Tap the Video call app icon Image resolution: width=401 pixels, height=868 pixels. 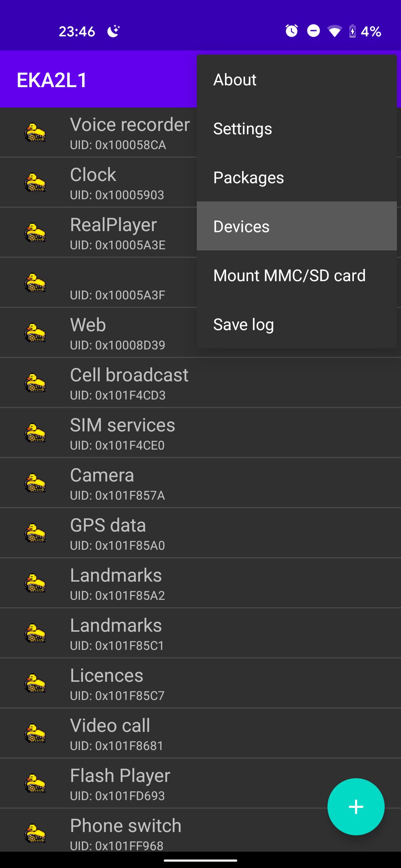click(x=35, y=733)
